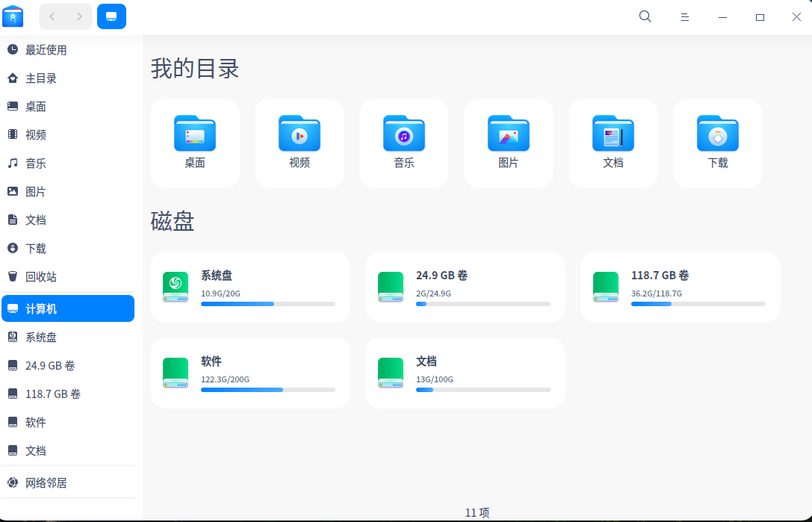Open the 最近使用 sidebar entry
Screen dimensions: 812x522
[x=45, y=50]
